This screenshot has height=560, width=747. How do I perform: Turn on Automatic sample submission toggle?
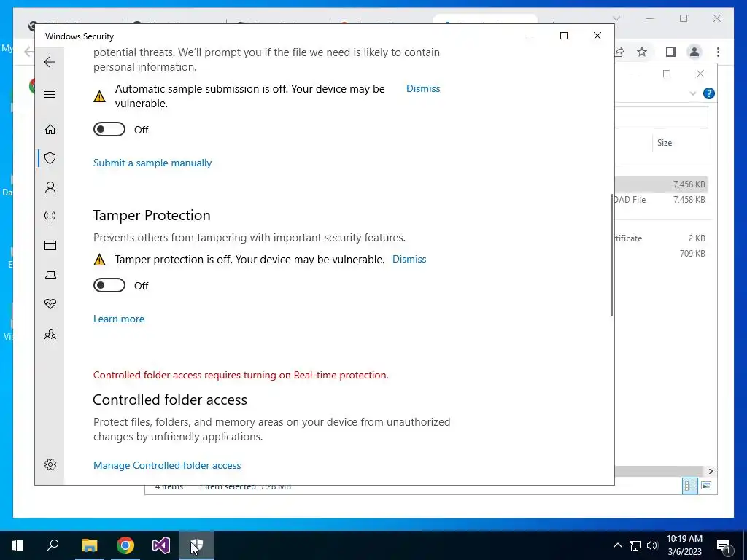point(109,129)
